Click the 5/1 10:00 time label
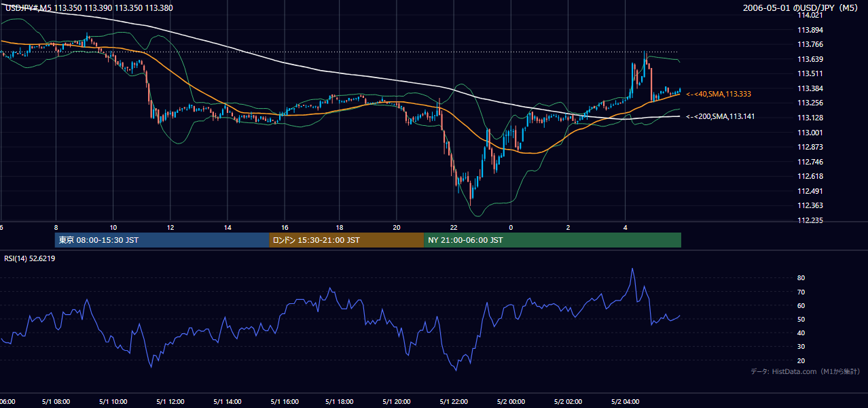Viewport: 868px width, 408px height. (x=113, y=402)
